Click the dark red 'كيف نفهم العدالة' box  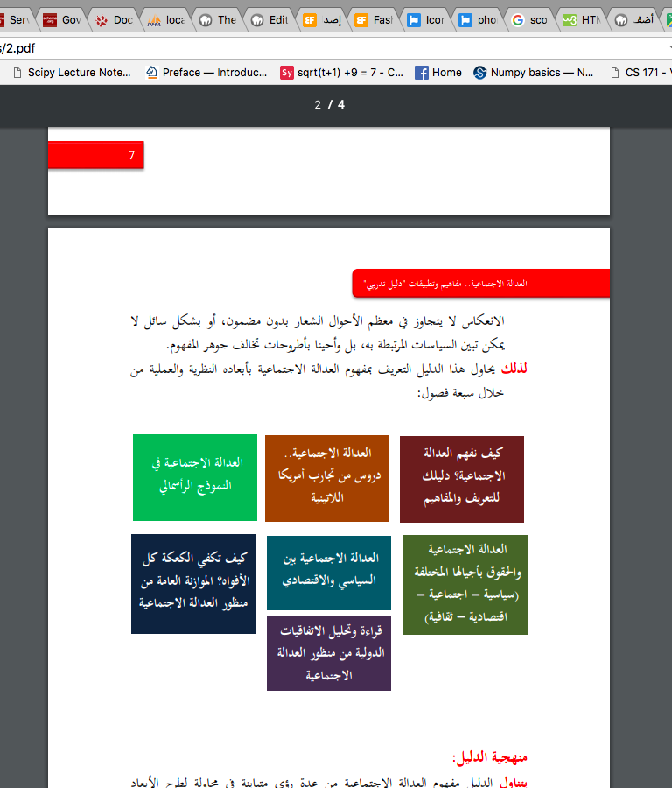coord(461,480)
